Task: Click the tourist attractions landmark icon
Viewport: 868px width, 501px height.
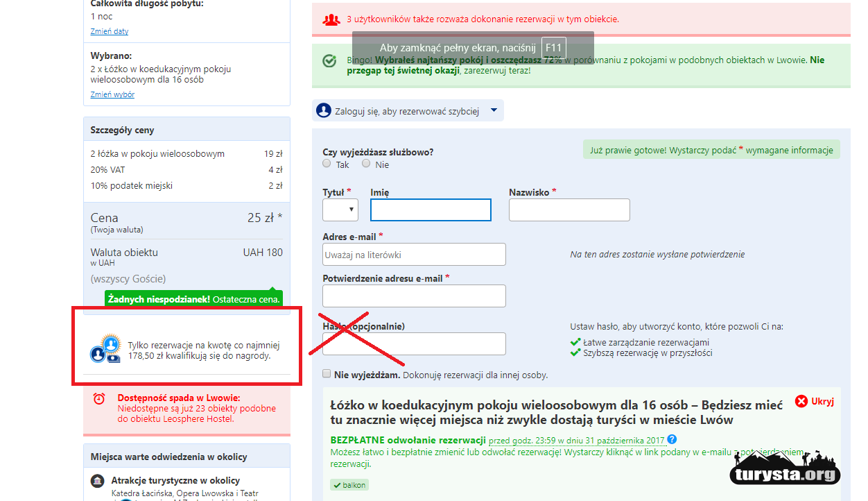Action: [98, 481]
